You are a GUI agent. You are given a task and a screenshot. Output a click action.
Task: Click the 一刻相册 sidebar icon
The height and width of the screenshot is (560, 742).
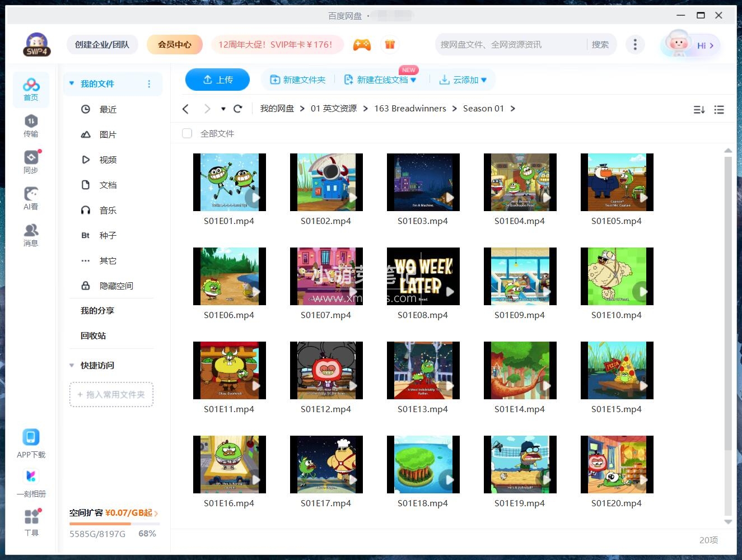coord(31,482)
